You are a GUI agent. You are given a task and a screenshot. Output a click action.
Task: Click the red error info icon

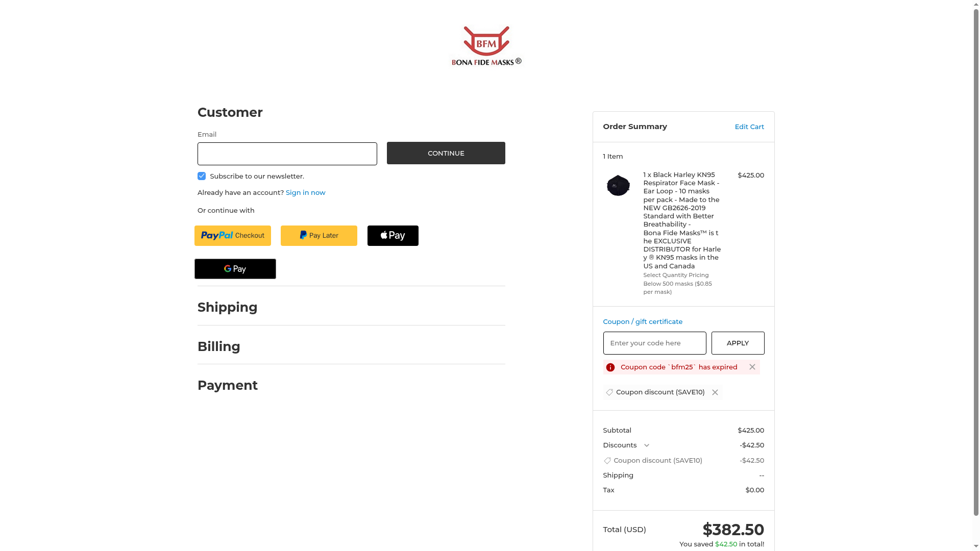610,367
